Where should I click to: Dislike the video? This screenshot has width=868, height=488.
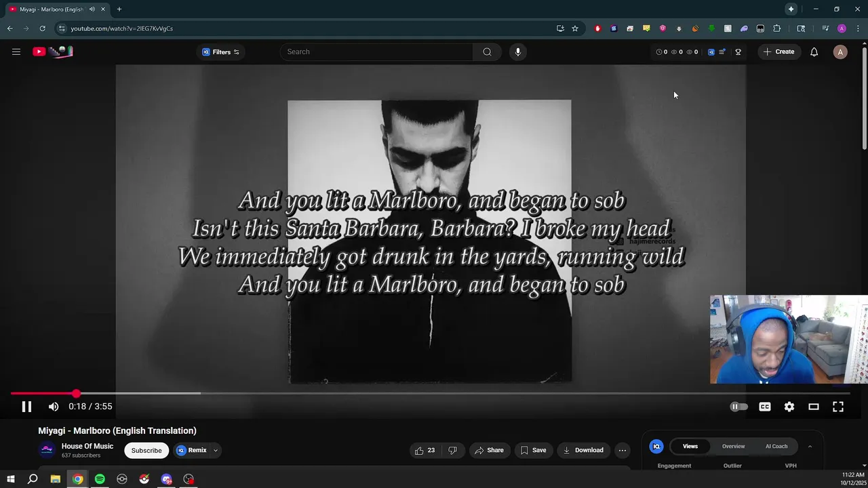(x=452, y=450)
